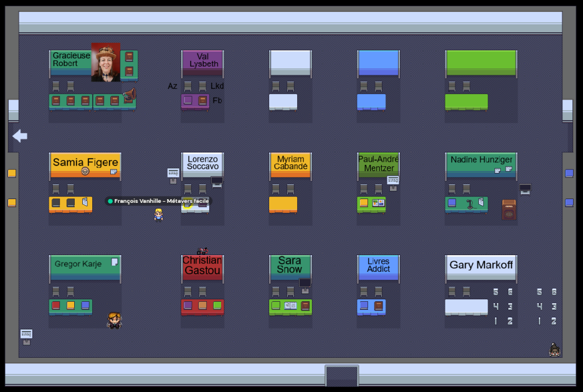Click the blond avatar below François Vanhille label
The width and height of the screenshot is (583, 392).
(159, 215)
